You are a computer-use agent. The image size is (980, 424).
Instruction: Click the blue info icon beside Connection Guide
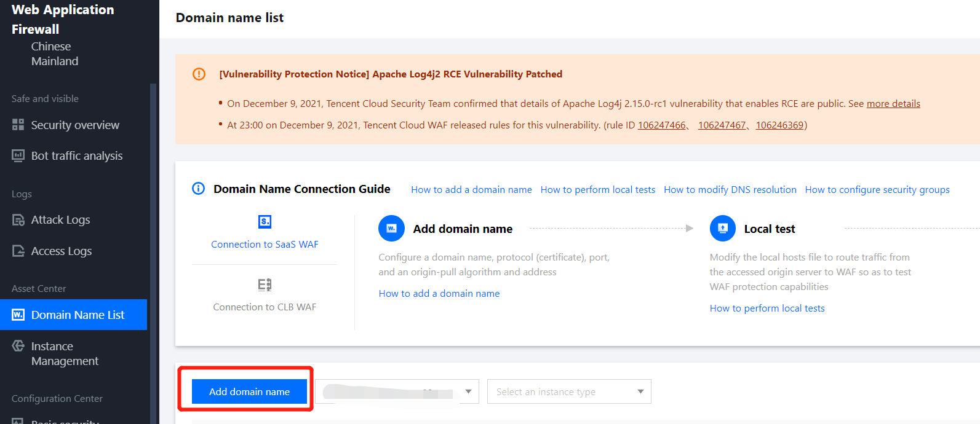[198, 189]
